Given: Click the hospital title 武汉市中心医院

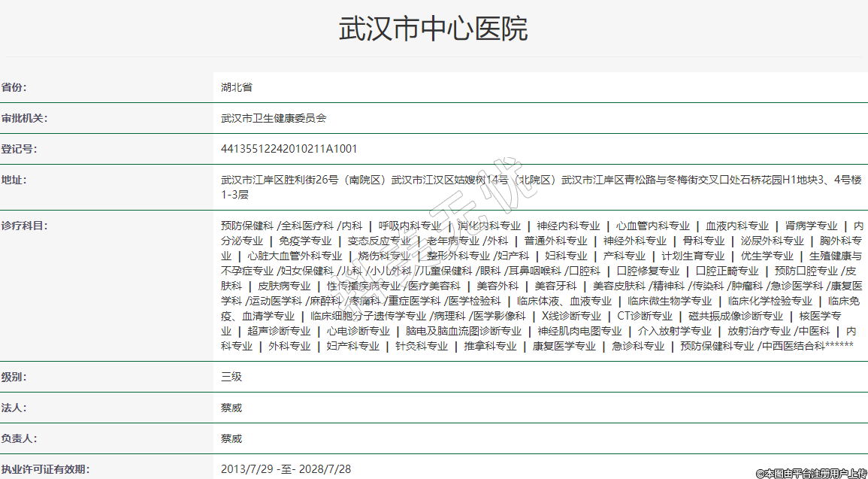Looking at the screenshot, I should coord(433,29).
